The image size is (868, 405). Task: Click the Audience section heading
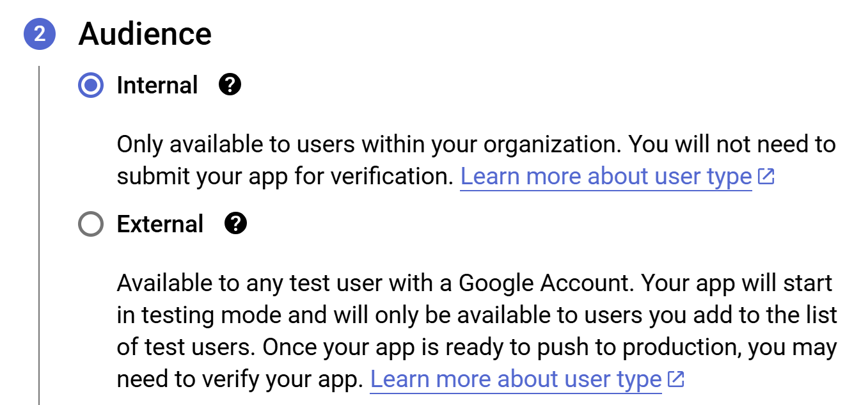[x=145, y=34]
